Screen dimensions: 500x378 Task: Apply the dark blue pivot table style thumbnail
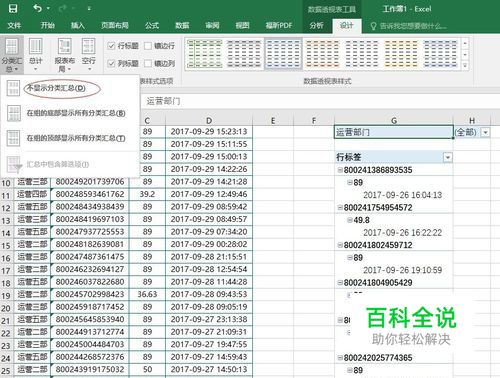point(440,54)
